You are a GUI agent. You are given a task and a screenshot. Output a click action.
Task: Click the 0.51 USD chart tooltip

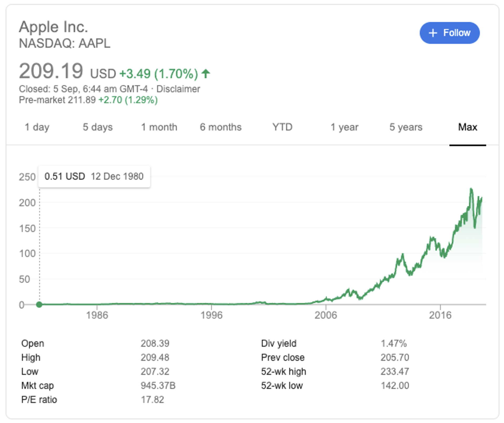pyautogui.click(x=94, y=176)
